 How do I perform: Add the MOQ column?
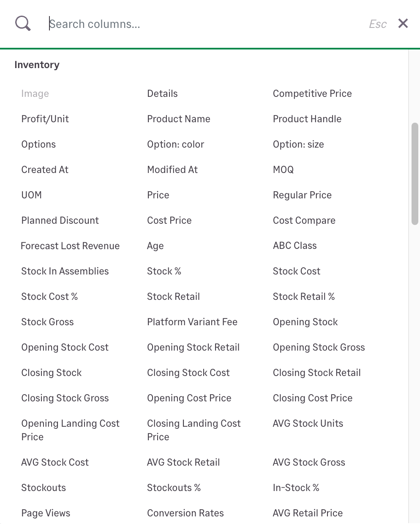pos(283,170)
